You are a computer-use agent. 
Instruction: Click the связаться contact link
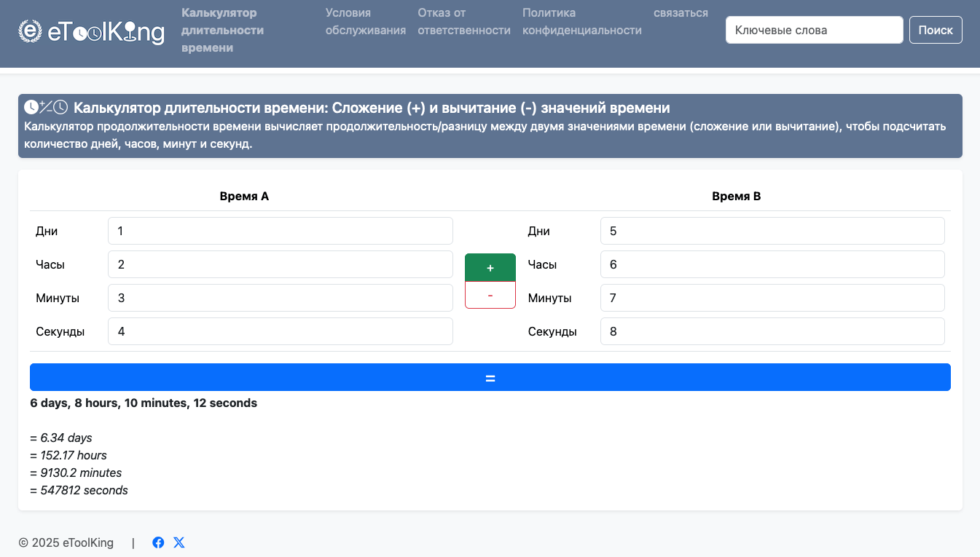coord(681,13)
